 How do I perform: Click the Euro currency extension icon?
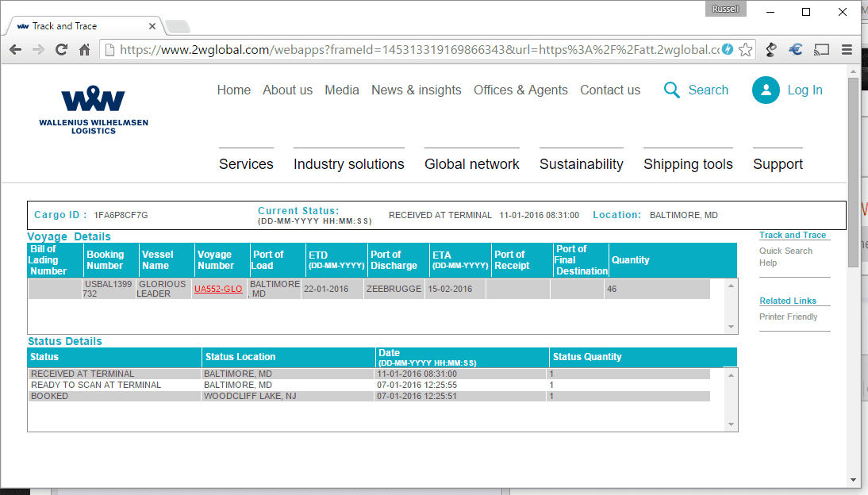[796, 50]
